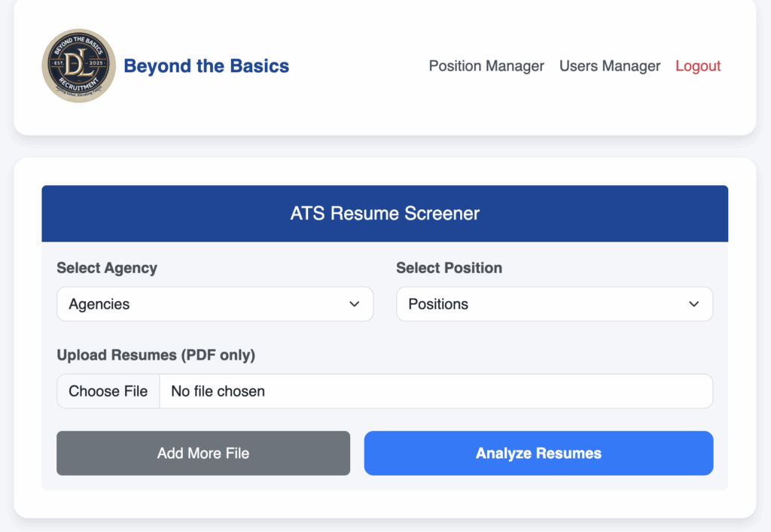Start screening with Analyze Resumes button
771x532 pixels.
pyautogui.click(x=538, y=453)
